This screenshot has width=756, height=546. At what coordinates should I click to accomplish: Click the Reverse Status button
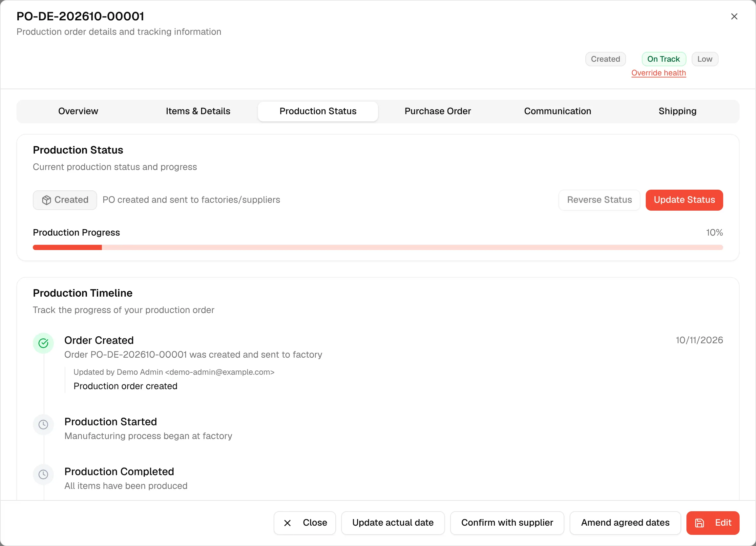click(599, 200)
